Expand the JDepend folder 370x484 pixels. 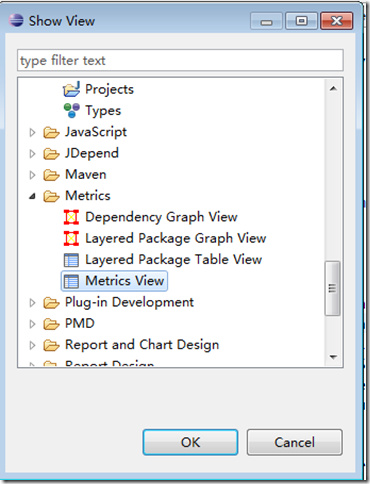pyautogui.click(x=32, y=154)
